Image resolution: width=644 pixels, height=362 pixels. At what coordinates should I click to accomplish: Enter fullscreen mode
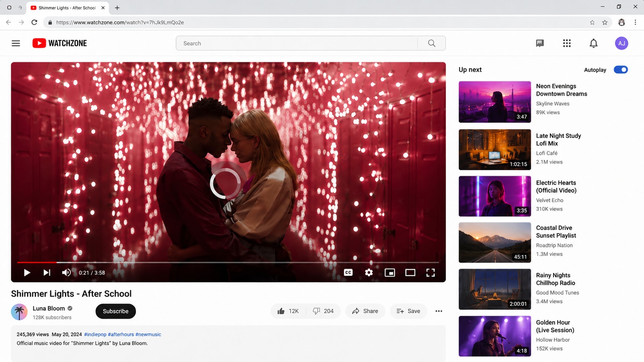pos(431,272)
